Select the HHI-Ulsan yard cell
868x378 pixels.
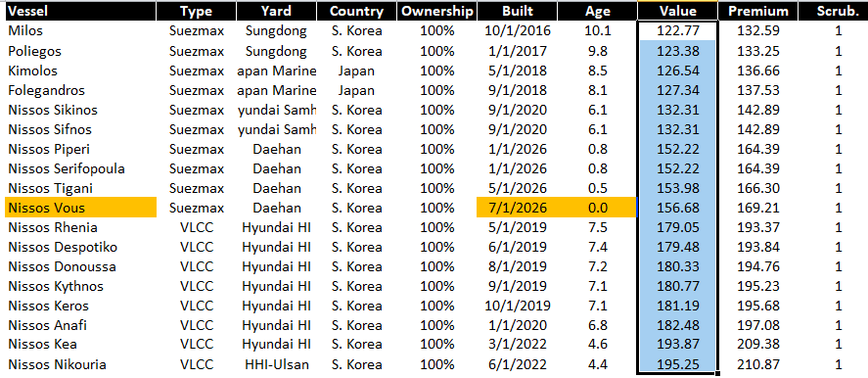(276, 364)
